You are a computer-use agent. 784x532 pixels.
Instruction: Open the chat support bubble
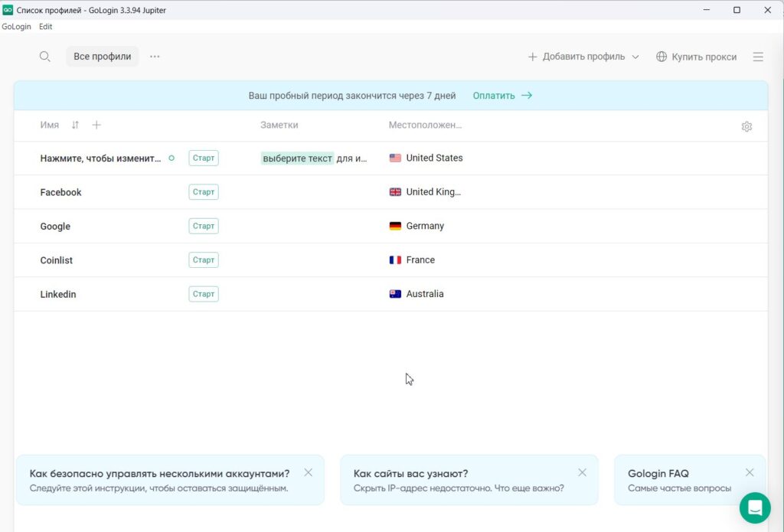click(755, 508)
